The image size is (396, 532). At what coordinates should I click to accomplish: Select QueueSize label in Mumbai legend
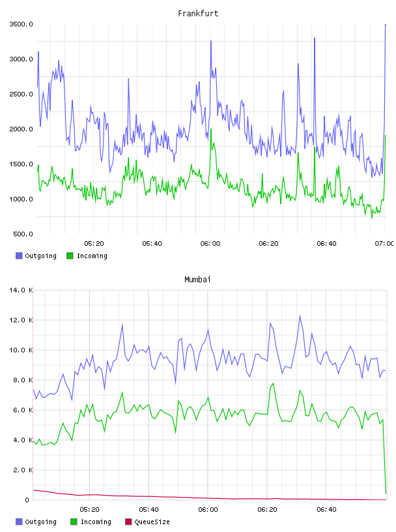tap(152, 522)
